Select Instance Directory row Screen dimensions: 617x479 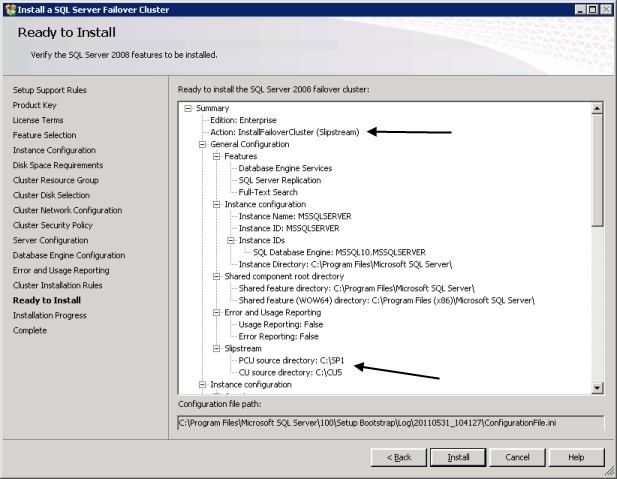pos(345,264)
